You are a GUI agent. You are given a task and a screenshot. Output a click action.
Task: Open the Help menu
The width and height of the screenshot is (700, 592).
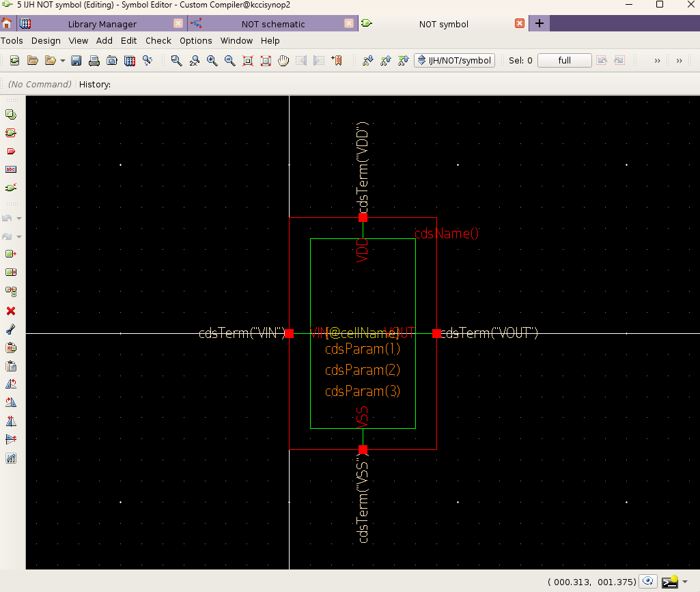(270, 41)
